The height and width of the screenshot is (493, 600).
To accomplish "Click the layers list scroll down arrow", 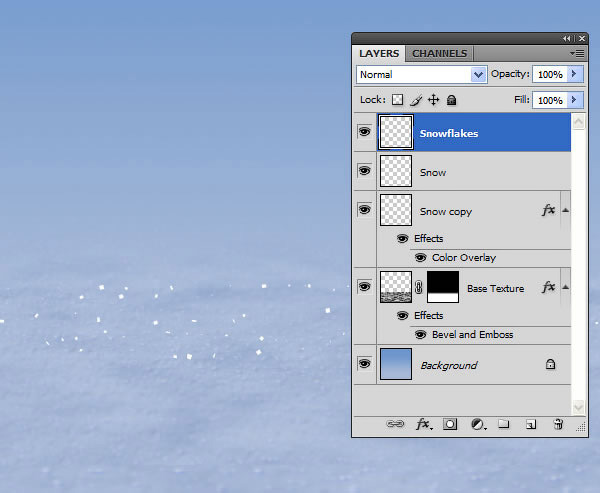I will click(x=578, y=406).
